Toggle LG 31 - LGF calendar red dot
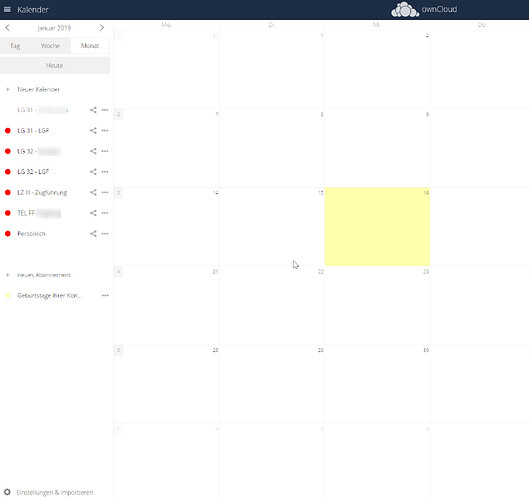The width and height of the screenshot is (529, 500). (x=8, y=131)
